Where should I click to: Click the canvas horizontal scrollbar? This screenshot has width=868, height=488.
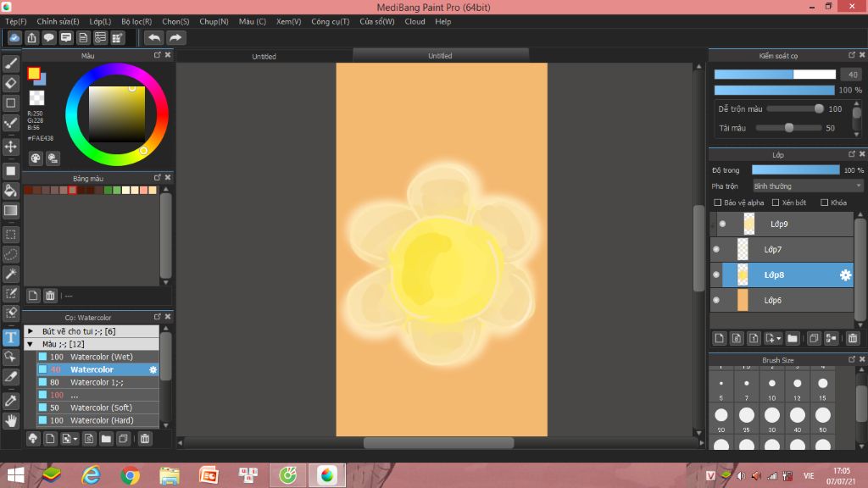click(440, 442)
